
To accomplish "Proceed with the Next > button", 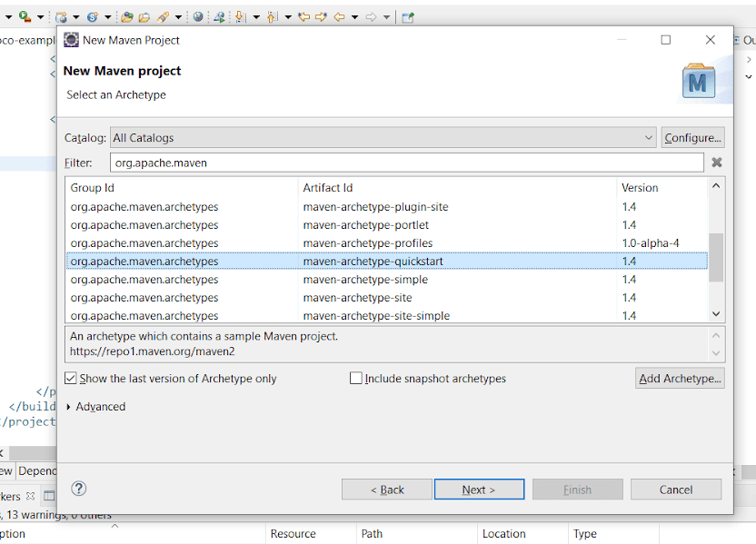I will (479, 490).
